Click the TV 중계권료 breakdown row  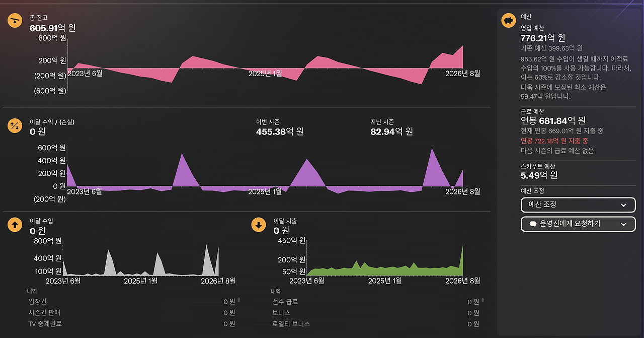pyautogui.click(x=126, y=324)
